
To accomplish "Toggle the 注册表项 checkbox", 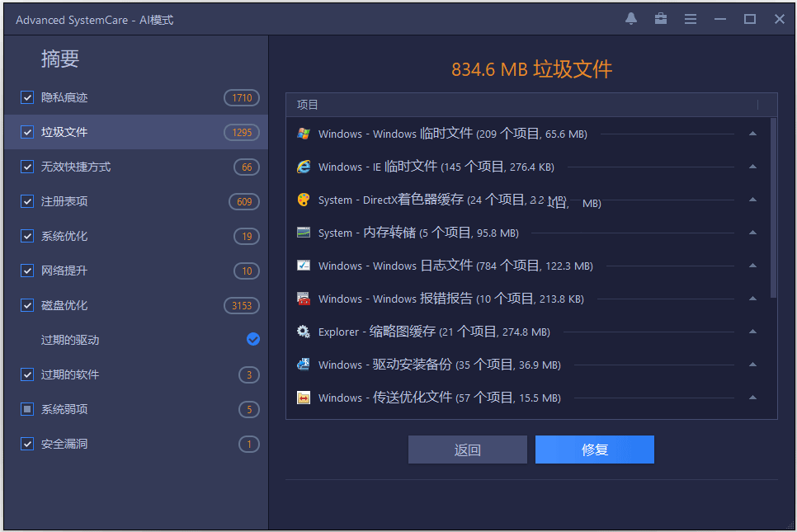I will tap(27, 201).
